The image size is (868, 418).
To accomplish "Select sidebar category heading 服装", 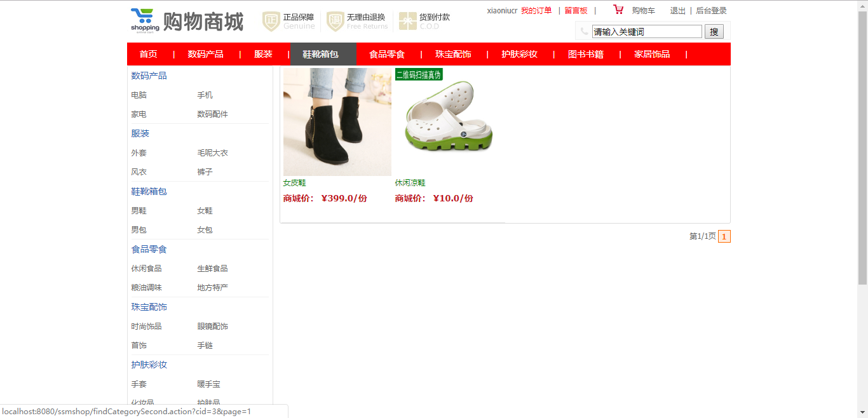I will pos(140,133).
